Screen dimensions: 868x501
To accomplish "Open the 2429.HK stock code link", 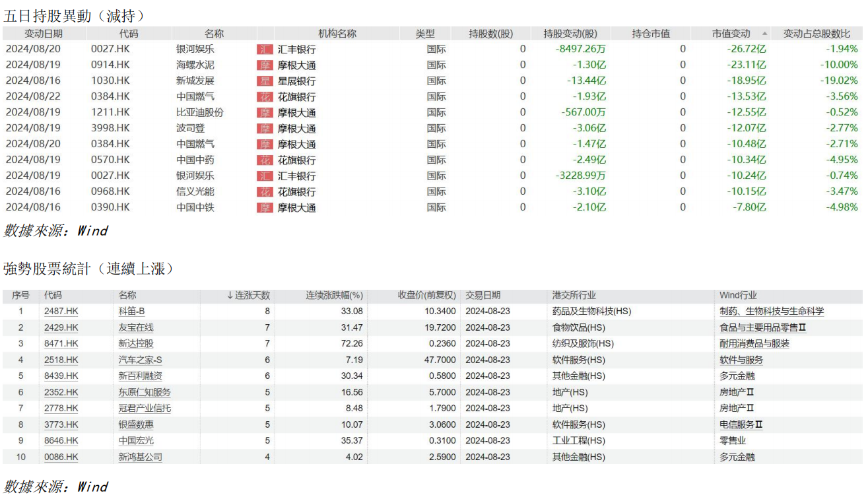I will 61,327.
